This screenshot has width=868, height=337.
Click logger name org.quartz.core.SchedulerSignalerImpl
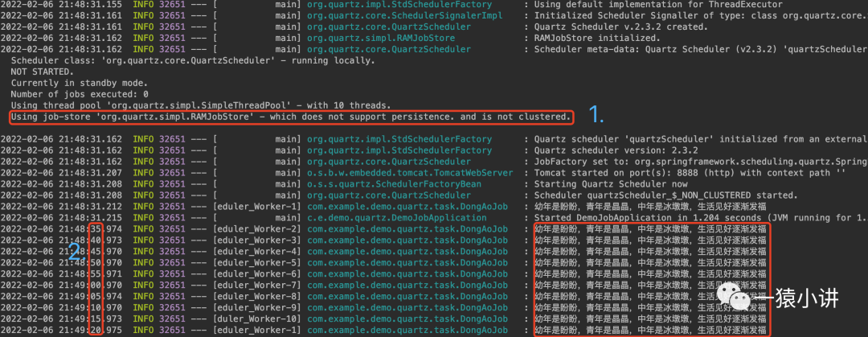click(x=404, y=15)
